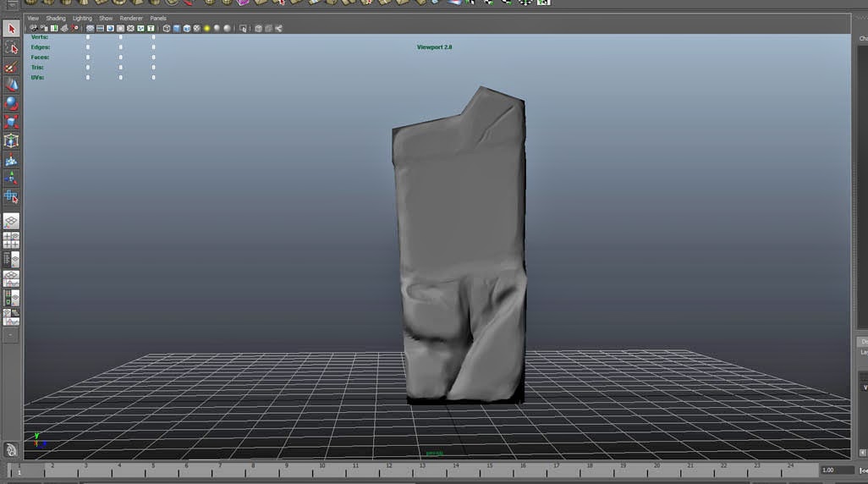This screenshot has width=868, height=484.
Task: Switch to single perspective view layout
Action: click(x=11, y=221)
